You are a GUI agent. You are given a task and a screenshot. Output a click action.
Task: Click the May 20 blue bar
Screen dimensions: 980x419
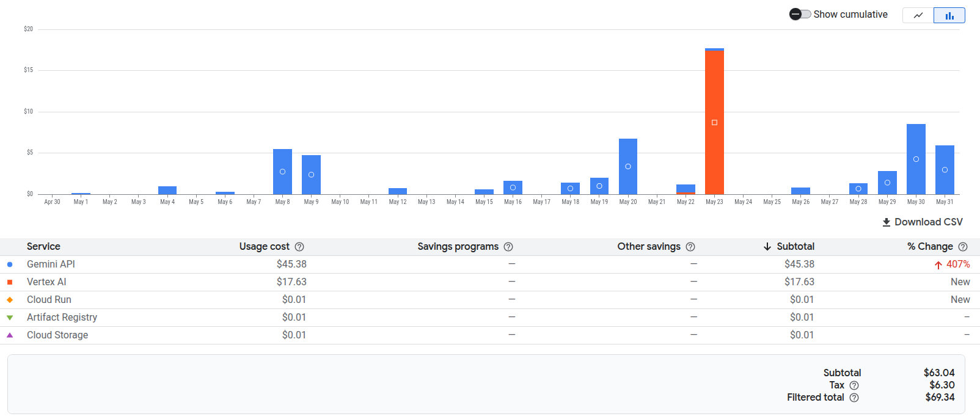628,166
